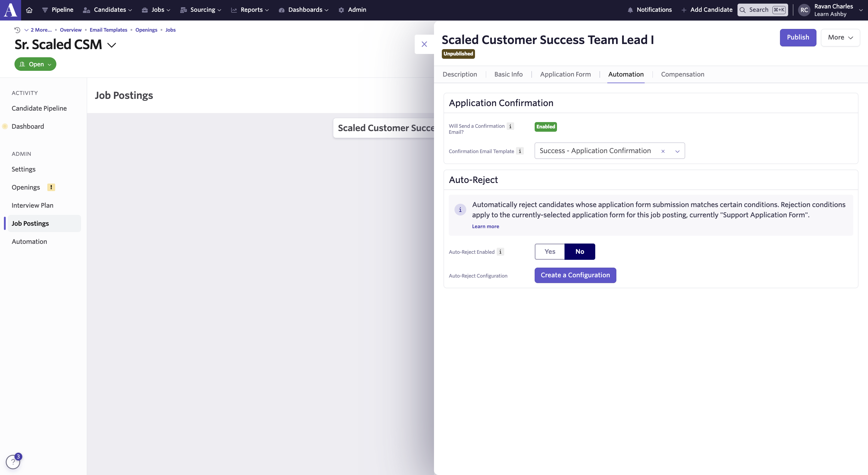Clear the selected confirmation email template
The image size is (868, 475).
[x=663, y=151]
